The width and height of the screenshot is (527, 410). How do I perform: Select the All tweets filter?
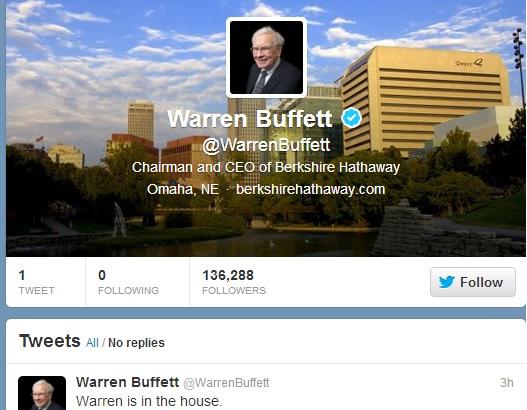coord(92,343)
